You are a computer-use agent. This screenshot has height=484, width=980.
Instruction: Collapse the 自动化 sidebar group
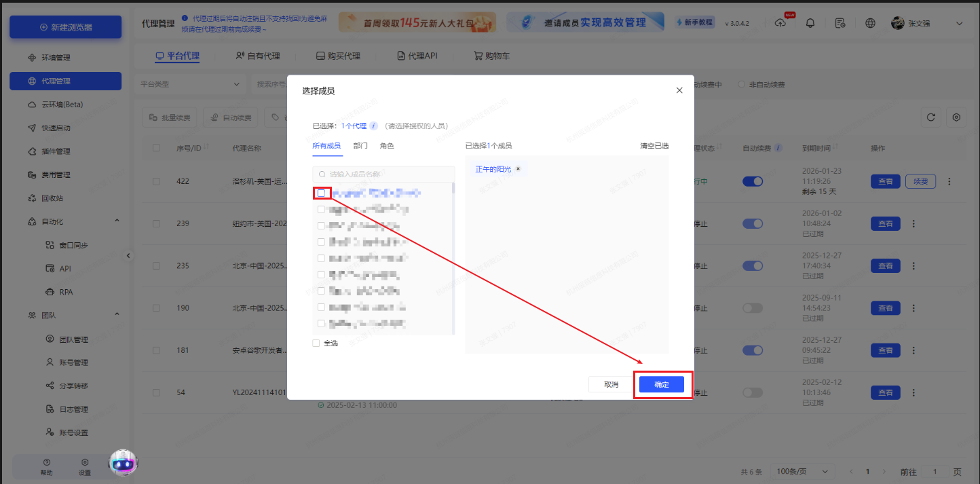pyautogui.click(x=116, y=220)
